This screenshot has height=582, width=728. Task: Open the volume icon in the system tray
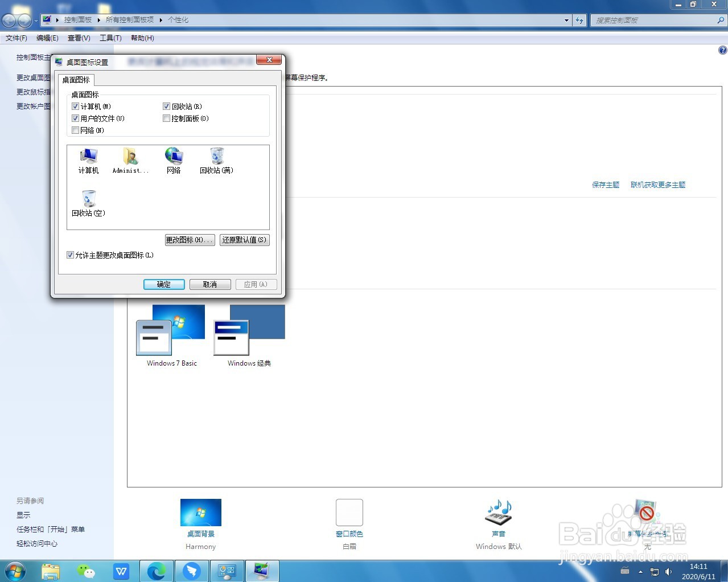coord(668,572)
